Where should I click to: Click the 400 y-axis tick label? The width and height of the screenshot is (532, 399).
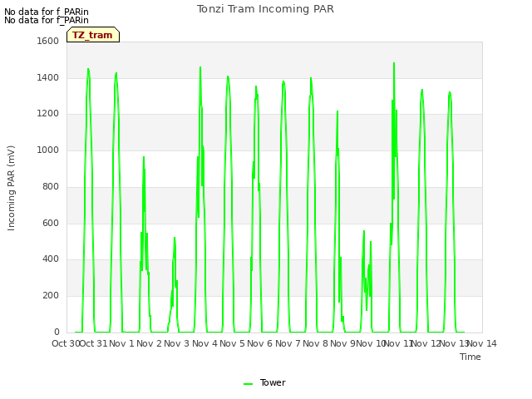click(x=51, y=259)
